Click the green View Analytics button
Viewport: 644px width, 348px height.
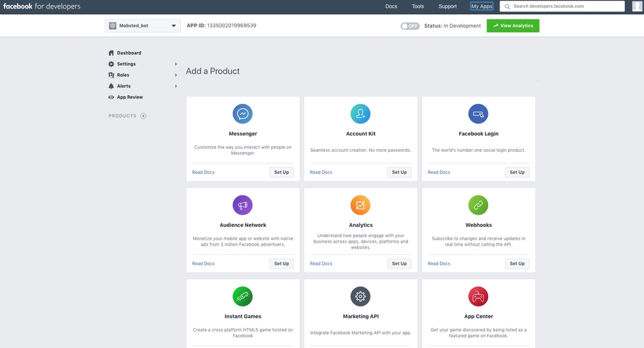coord(513,26)
